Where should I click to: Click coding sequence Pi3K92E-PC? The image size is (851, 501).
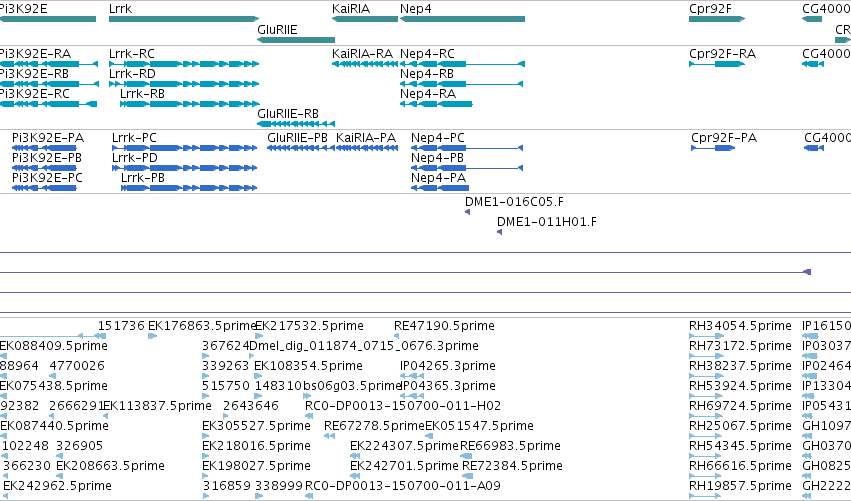tap(44, 188)
